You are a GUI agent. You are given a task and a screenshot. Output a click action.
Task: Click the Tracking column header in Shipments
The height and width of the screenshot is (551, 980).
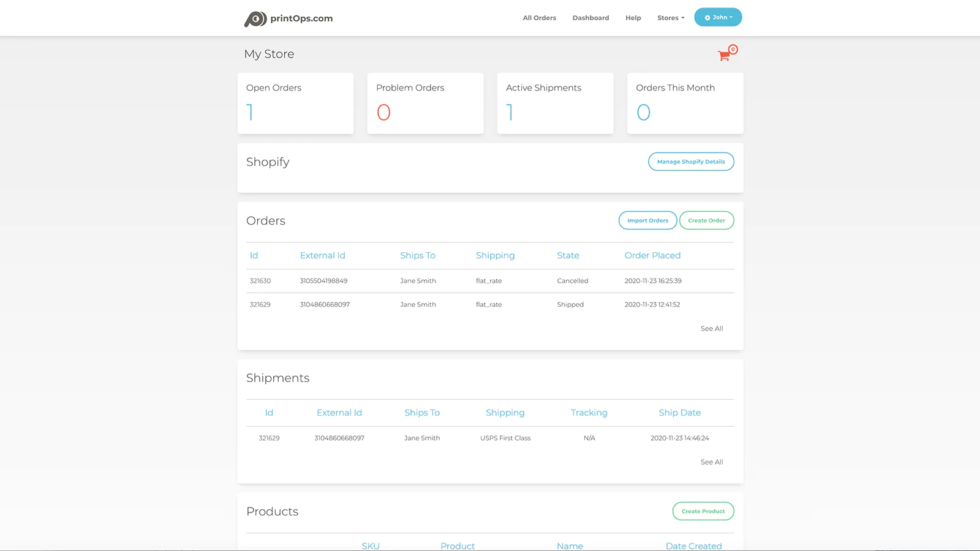coord(589,413)
